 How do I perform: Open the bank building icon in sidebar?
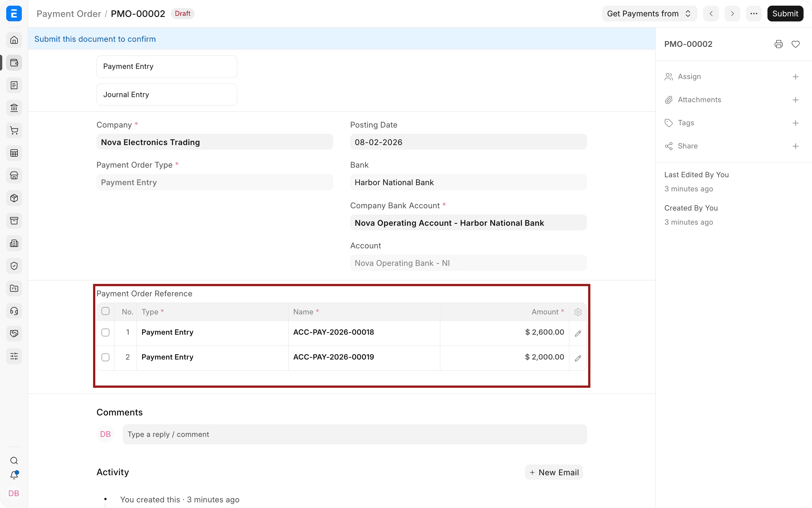(x=14, y=108)
